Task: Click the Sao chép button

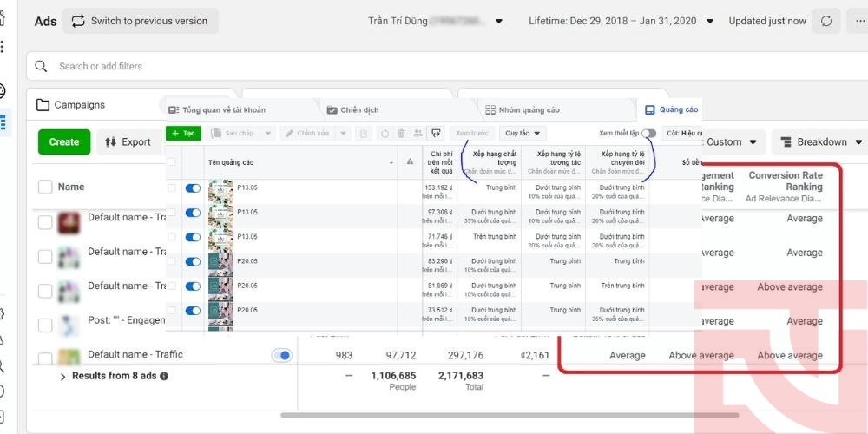Action: [x=234, y=134]
